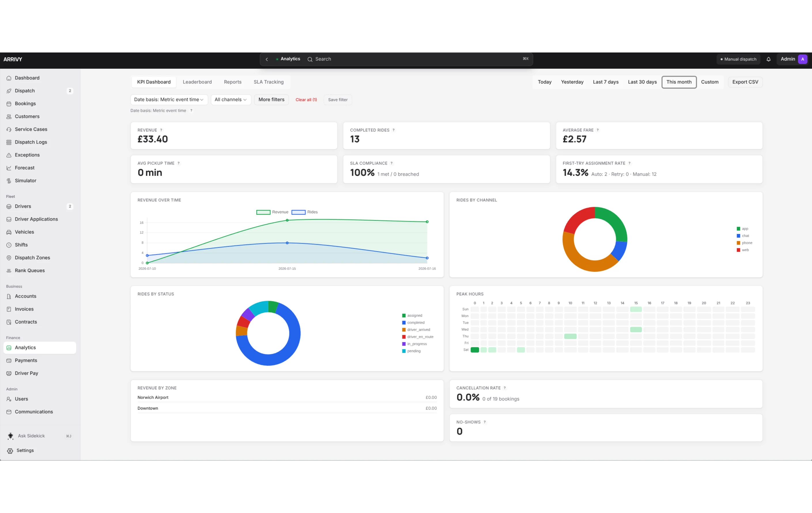812x513 pixels.
Task: Click the Settings gear icon
Action: click(10, 451)
